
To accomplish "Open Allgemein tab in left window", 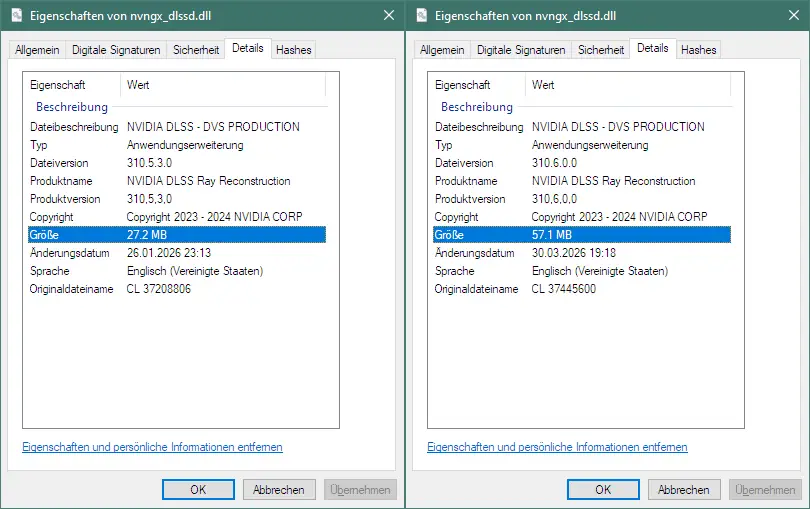I will [37, 50].
